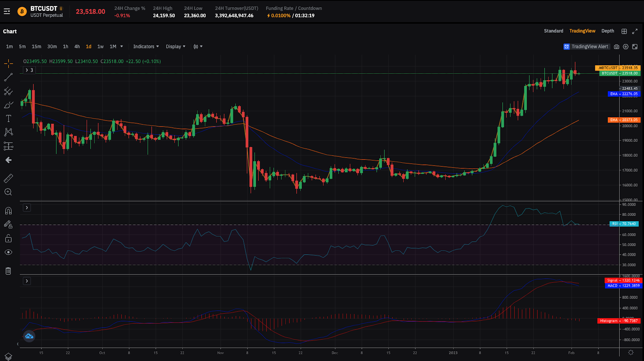644x361 pixels.
Task: Click the fullscreen chart icon beside settings
Action: 635,47
